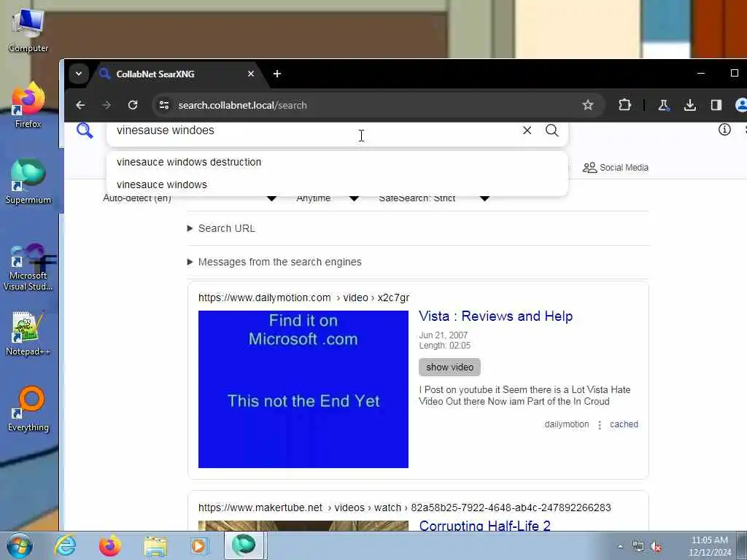Click the Length: 02:05 text
Viewport: 747px width, 560px height.
coord(444,346)
